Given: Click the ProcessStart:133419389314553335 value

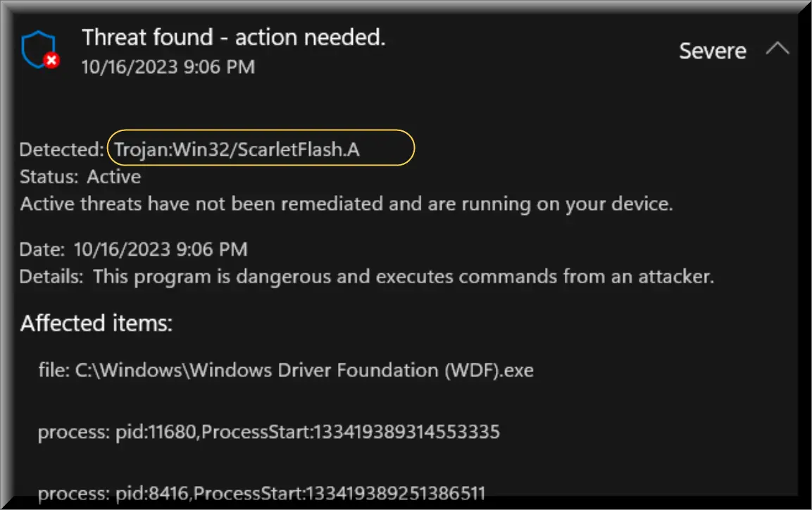Looking at the screenshot, I should pos(351,432).
